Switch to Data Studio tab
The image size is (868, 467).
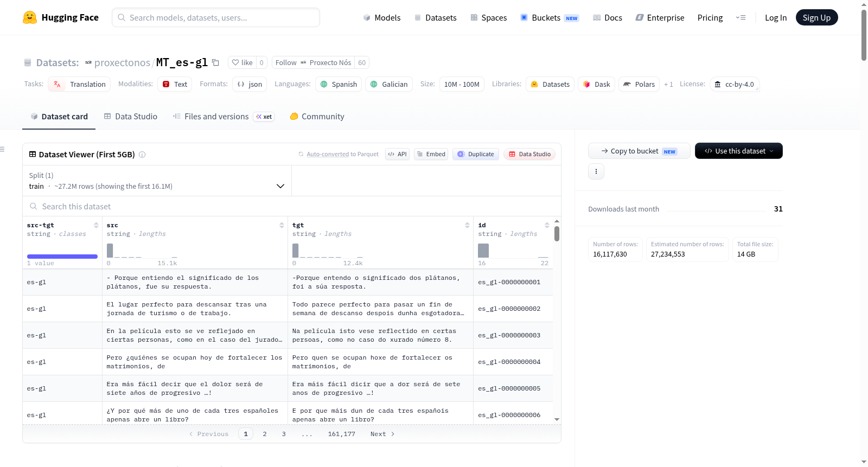click(x=131, y=117)
